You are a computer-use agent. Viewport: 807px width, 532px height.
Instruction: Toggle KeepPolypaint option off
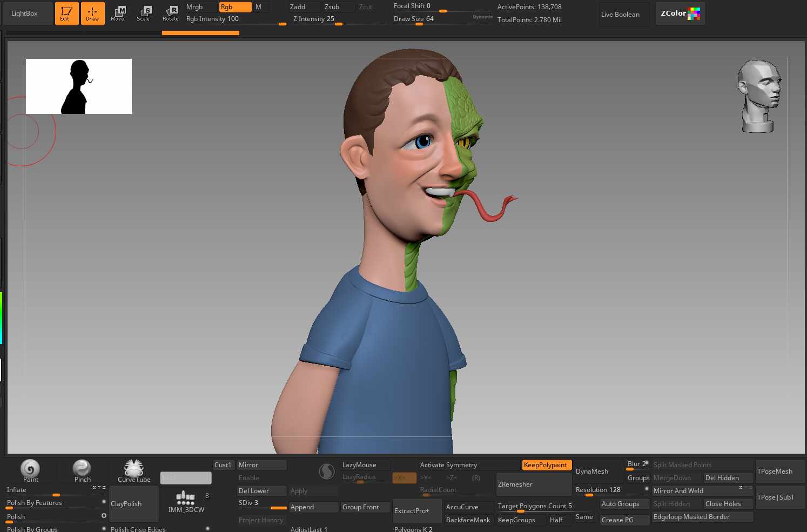click(546, 465)
